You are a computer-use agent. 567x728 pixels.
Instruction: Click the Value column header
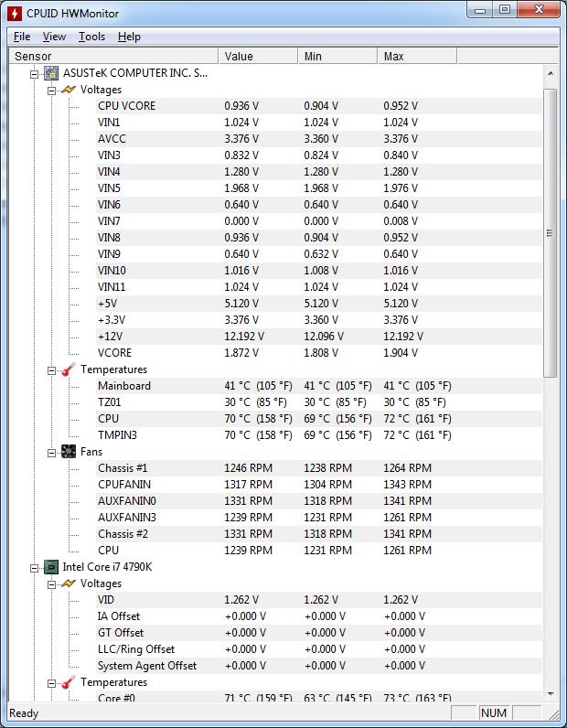[258, 56]
